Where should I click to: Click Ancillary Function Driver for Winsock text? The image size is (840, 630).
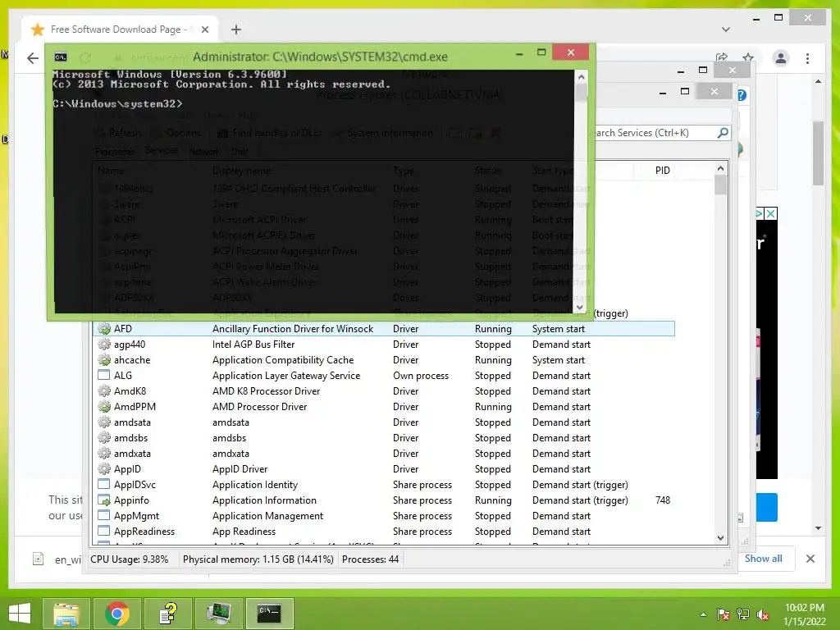[293, 328]
